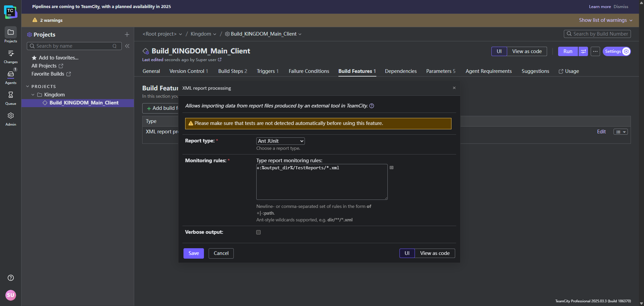This screenshot has height=306, width=644.
Task: Switch to the Suggestions tab
Action: (x=535, y=71)
